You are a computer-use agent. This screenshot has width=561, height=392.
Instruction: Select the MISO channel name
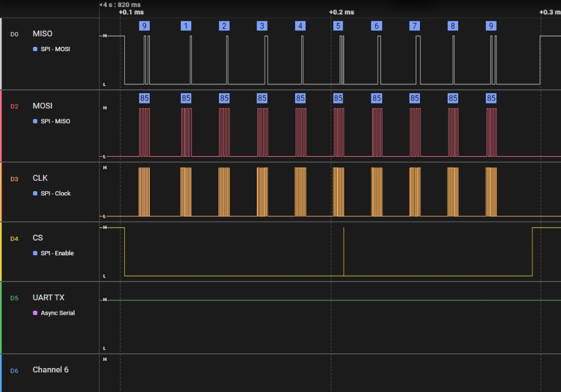point(42,34)
